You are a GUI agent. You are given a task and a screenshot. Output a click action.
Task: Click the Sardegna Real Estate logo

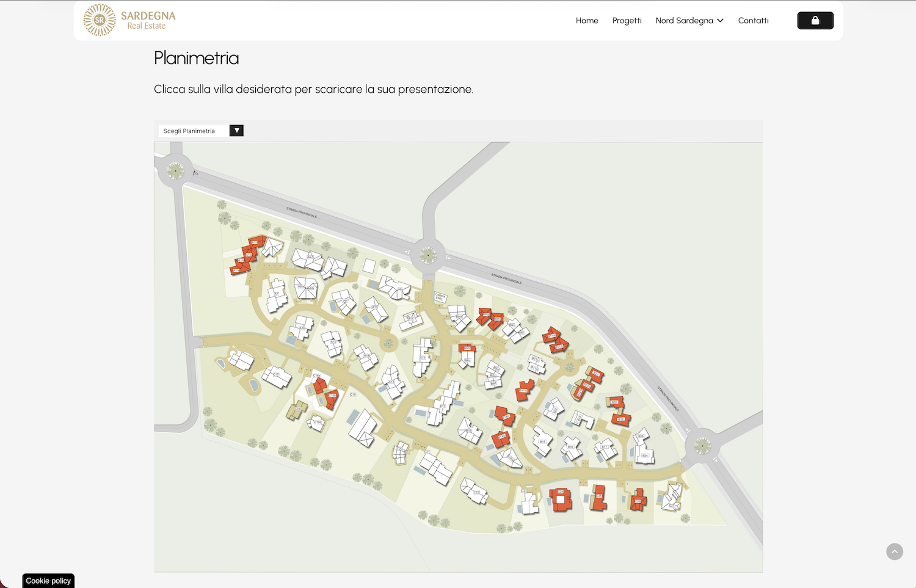pos(129,20)
